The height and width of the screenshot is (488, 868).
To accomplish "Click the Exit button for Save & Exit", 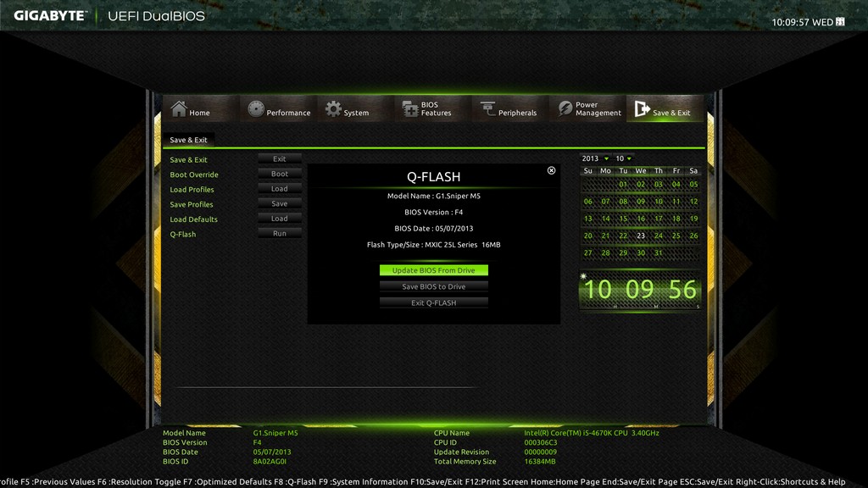I will click(x=280, y=158).
